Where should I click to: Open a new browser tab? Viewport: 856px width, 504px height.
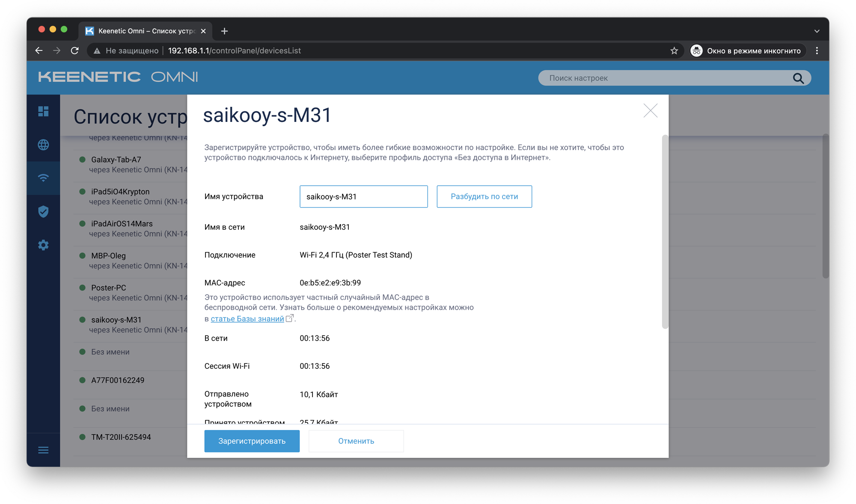click(224, 31)
